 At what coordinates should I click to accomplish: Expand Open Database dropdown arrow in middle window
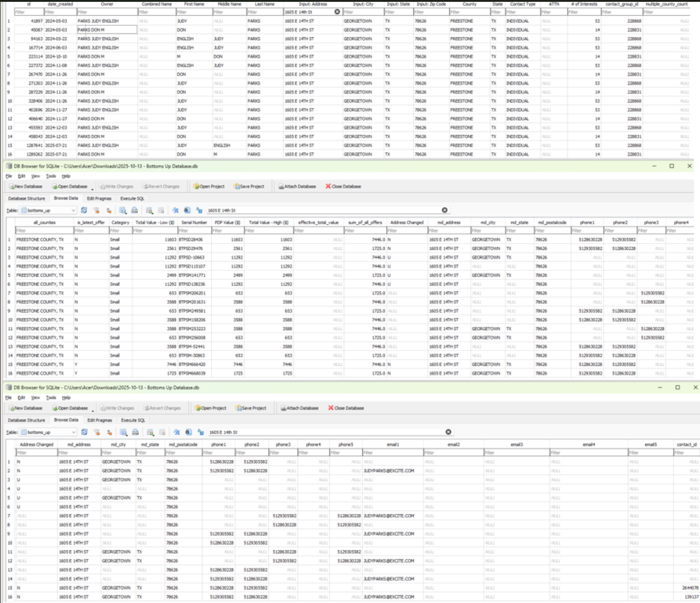click(x=93, y=188)
